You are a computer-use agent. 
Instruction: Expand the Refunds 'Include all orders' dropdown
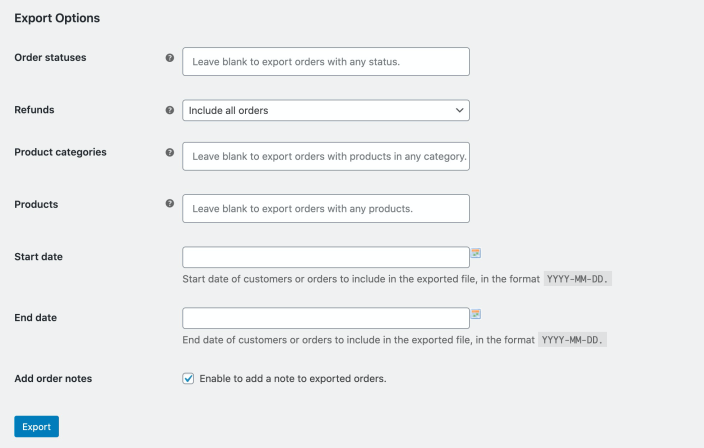click(x=326, y=110)
